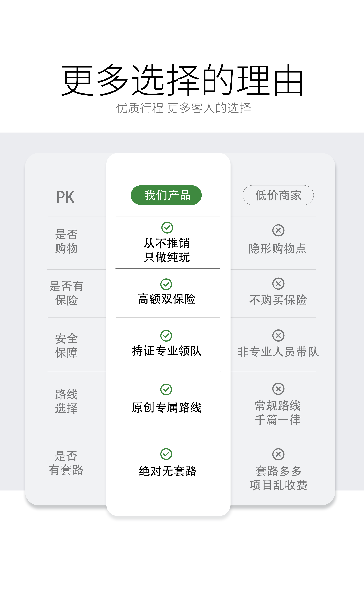The width and height of the screenshot is (364, 602).
Task: Click the X icon above 套路多多
Action: [x=278, y=454]
